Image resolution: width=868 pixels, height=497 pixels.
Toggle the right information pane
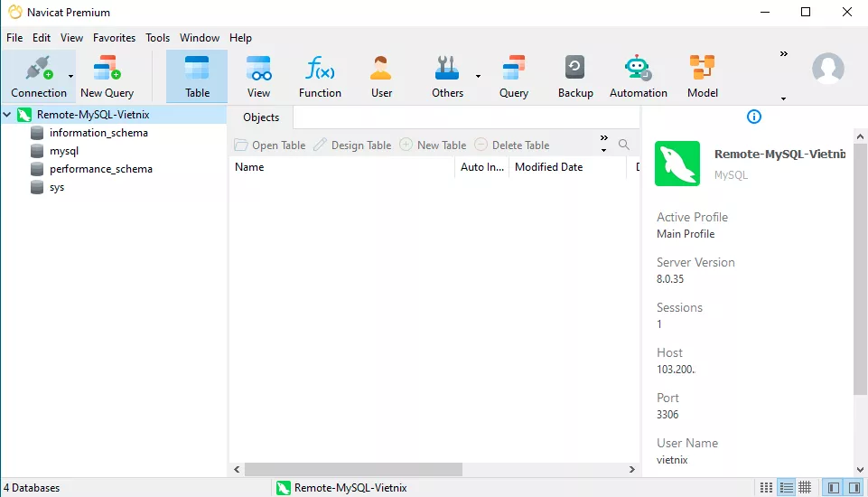coord(854,488)
